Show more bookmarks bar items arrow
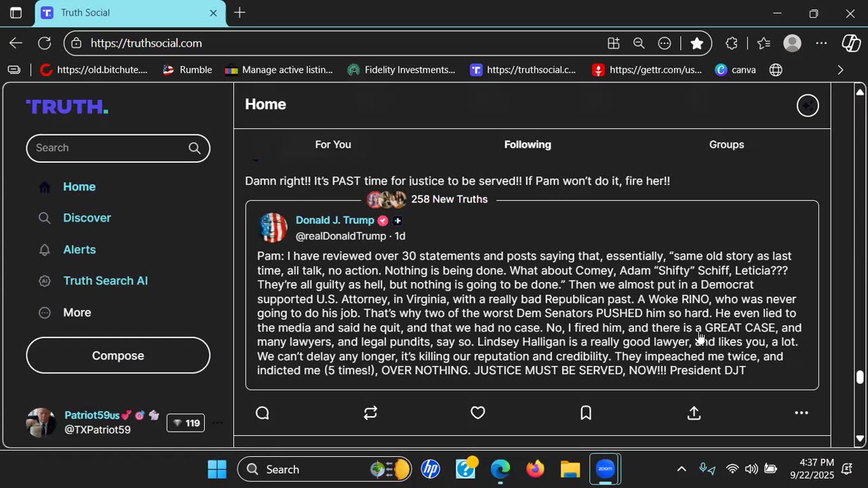Viewport: 868px width, 488px height. tap(840, 70)
